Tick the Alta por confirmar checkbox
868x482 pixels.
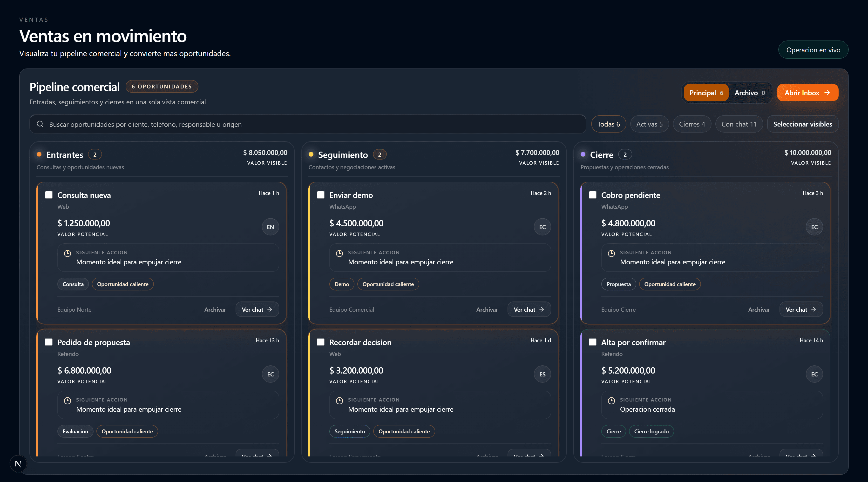pyautogui.click(x=593, y=342)
